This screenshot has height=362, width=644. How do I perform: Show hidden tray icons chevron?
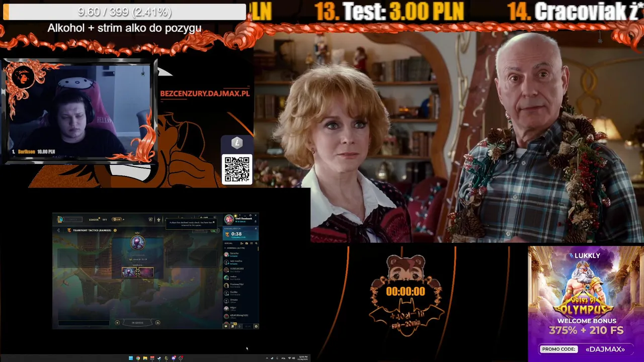click(267, 358)
